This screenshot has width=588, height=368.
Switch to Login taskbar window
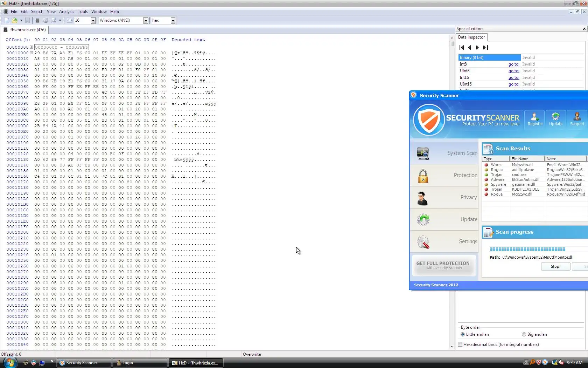click(140, 363)
